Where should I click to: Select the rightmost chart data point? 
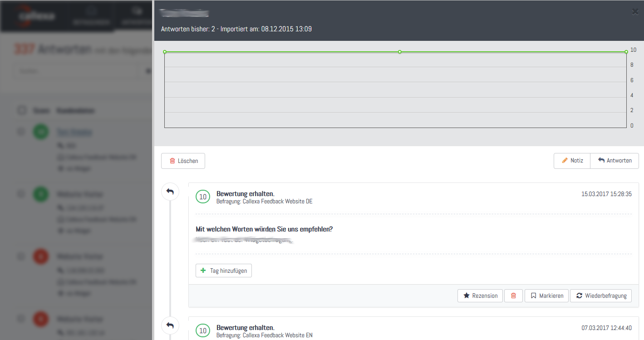(x=626, y=52)
